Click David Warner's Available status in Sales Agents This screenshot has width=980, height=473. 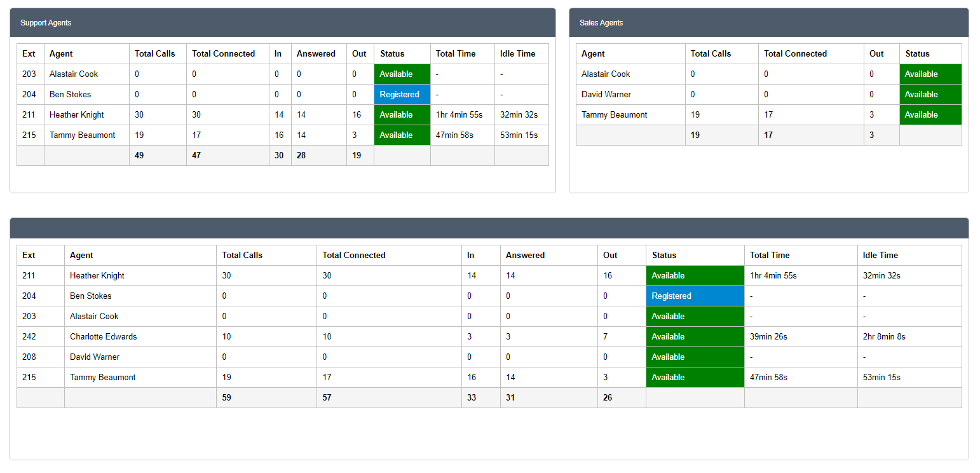(x=930, y=95)
